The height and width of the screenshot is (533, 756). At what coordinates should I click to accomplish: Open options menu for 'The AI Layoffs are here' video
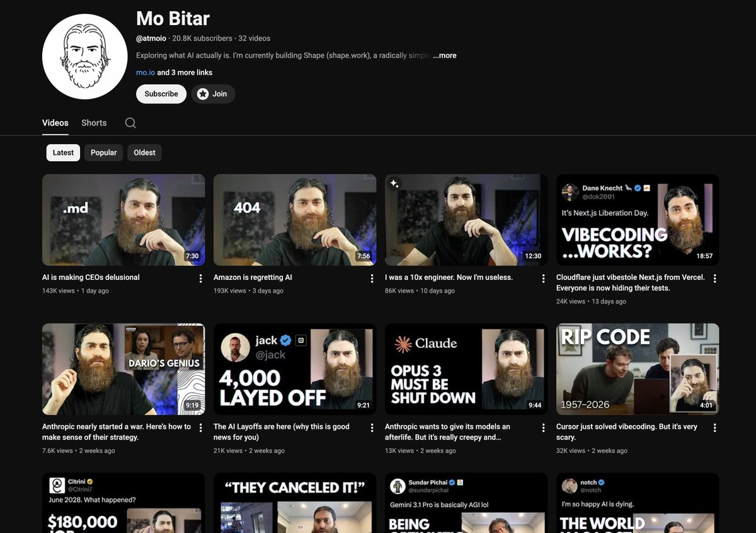pos(372,428)
